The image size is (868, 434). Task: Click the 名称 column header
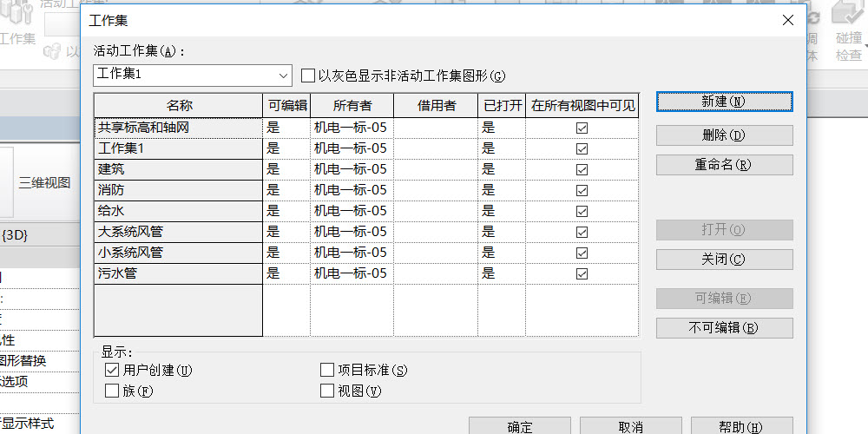click(x=178, y=106)
